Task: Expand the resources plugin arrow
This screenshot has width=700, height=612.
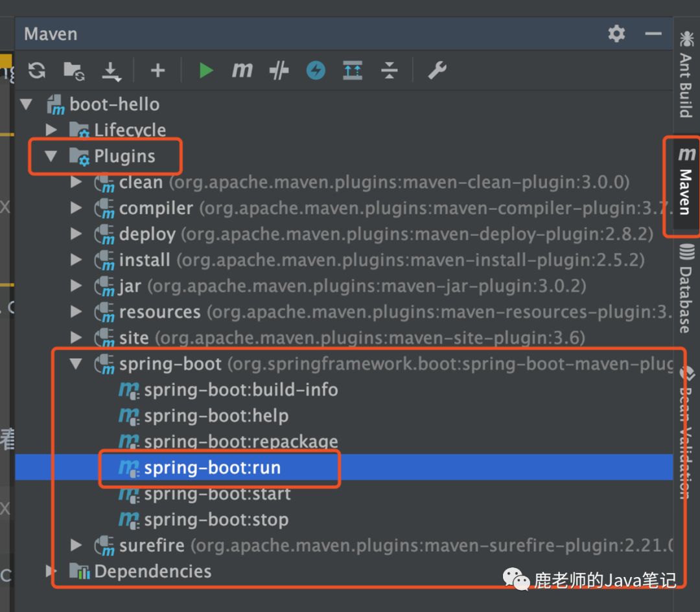Action: point(76,312)
